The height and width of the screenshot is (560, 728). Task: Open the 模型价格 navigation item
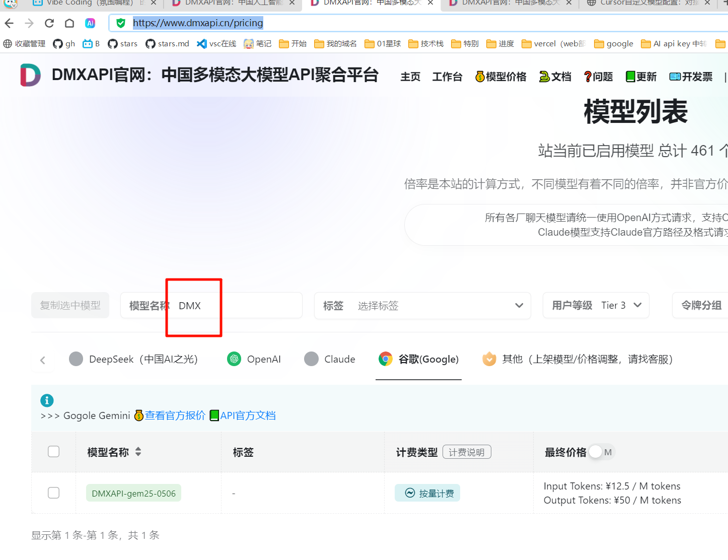pyautogui.click(x=500, y=77)
